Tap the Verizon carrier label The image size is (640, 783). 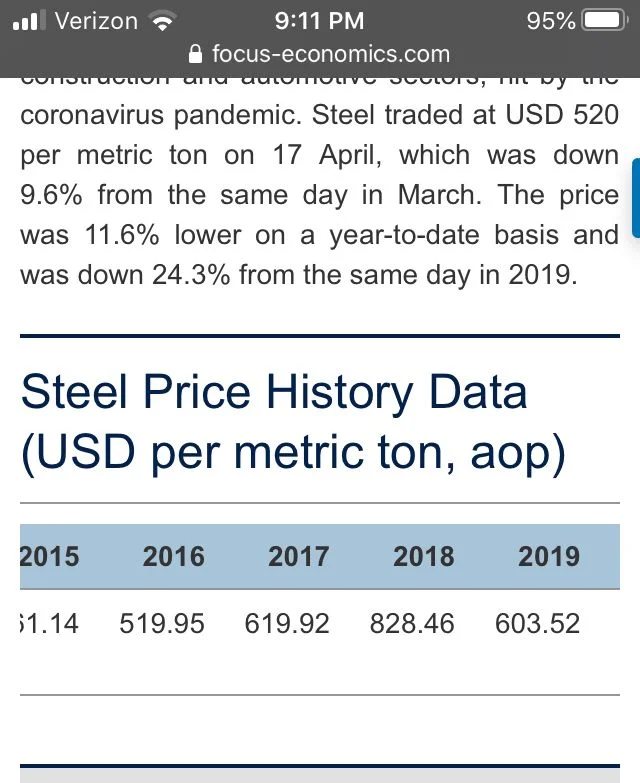coord(96,21)
